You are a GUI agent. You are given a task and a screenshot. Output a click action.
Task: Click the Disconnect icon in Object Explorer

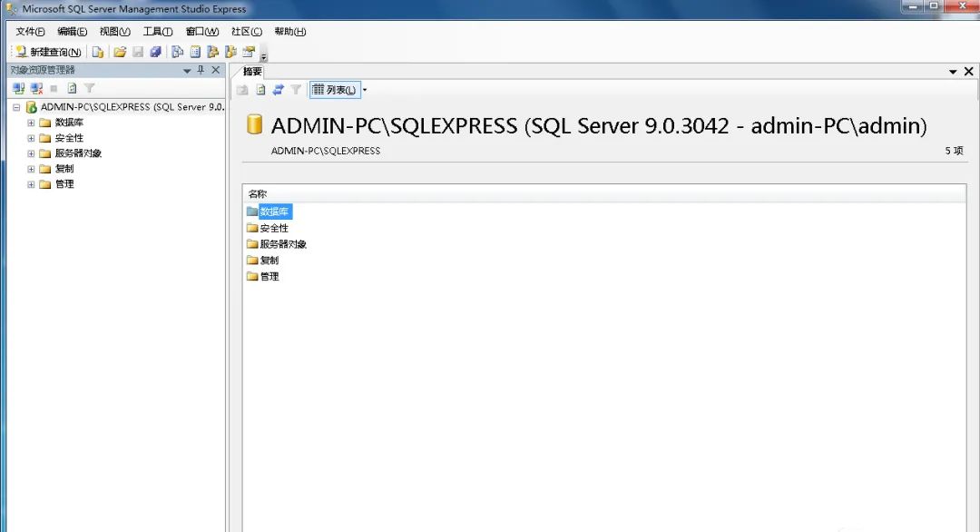37,88
